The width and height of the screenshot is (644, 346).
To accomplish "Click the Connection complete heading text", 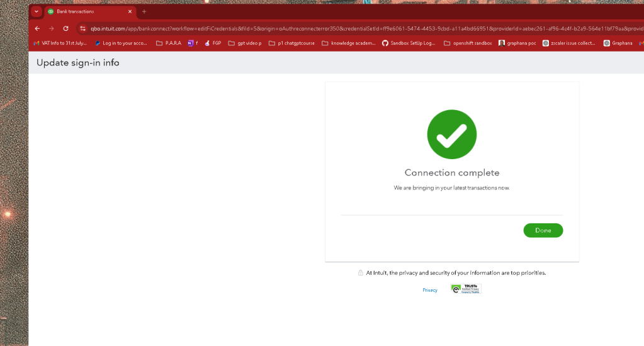I will [452, 173].
